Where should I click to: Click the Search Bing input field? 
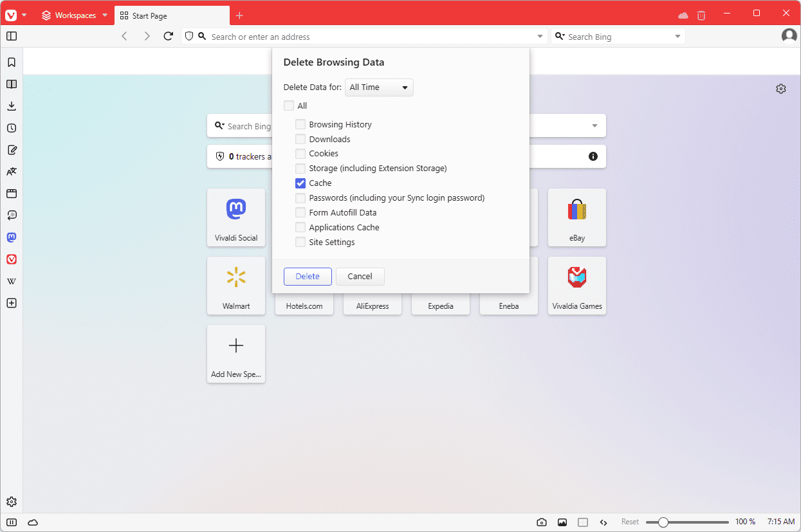tap(619, 37)
